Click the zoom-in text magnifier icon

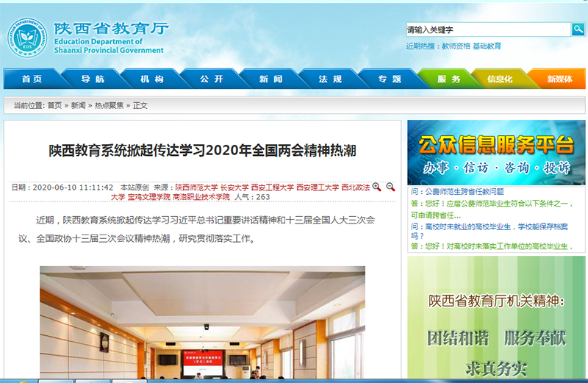[376, 187]
